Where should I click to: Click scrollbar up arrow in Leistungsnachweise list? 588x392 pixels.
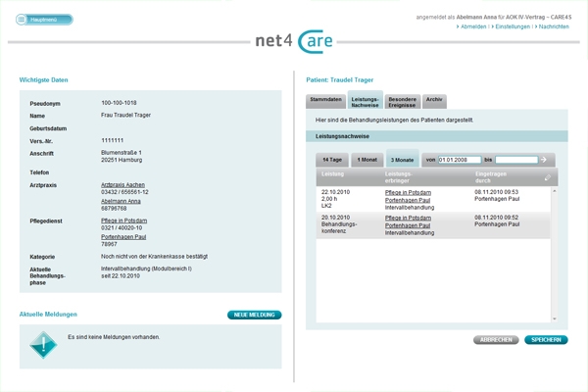click(x=555, y=191)
